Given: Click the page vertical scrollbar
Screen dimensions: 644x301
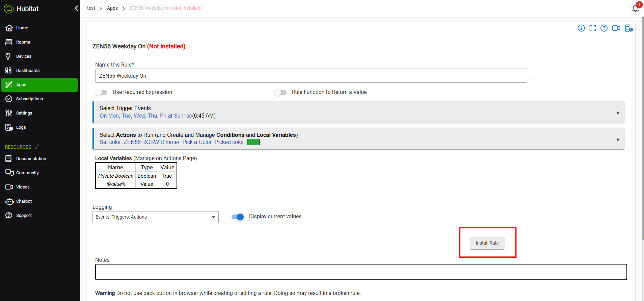Looking at the screenshot, I should click(x=642, y=128).
